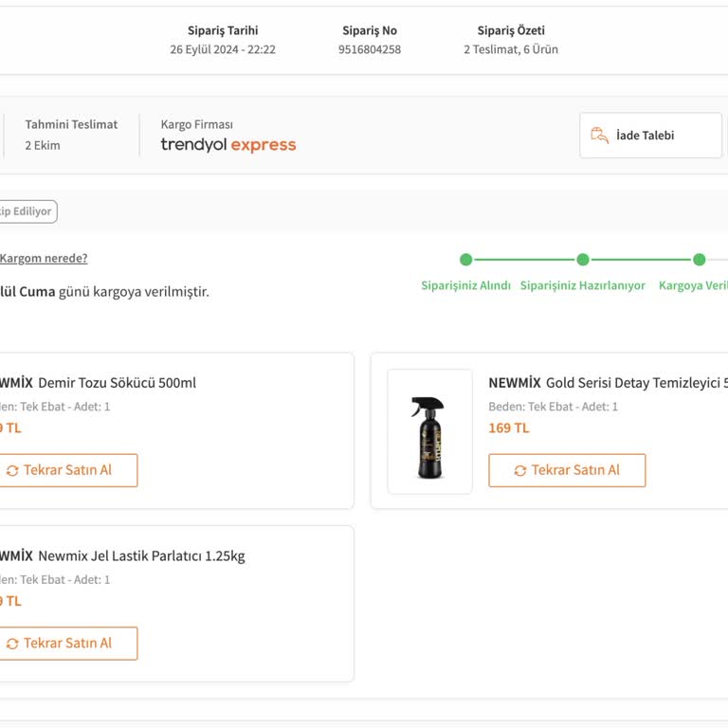Click Tekrar Satın Al for Gold Serisi Detay Temizleyici
The image size is (728, 728).
click(x=567, y=470)
